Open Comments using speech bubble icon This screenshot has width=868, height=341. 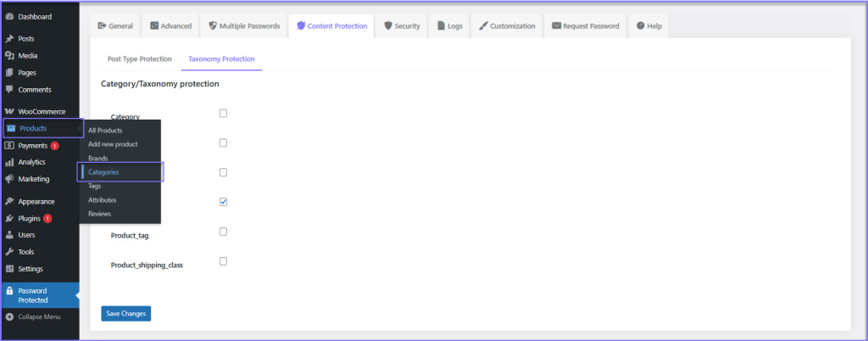9,89
